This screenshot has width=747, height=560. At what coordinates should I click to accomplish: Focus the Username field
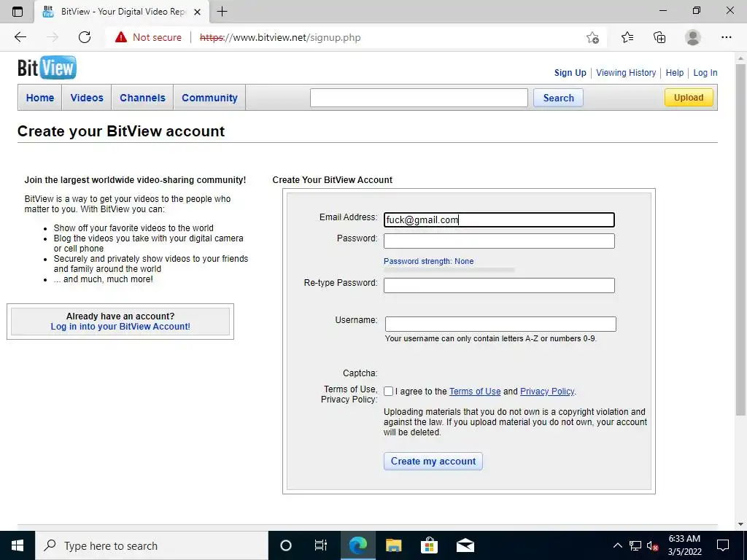pyautogui.click(x=500, y=324)
